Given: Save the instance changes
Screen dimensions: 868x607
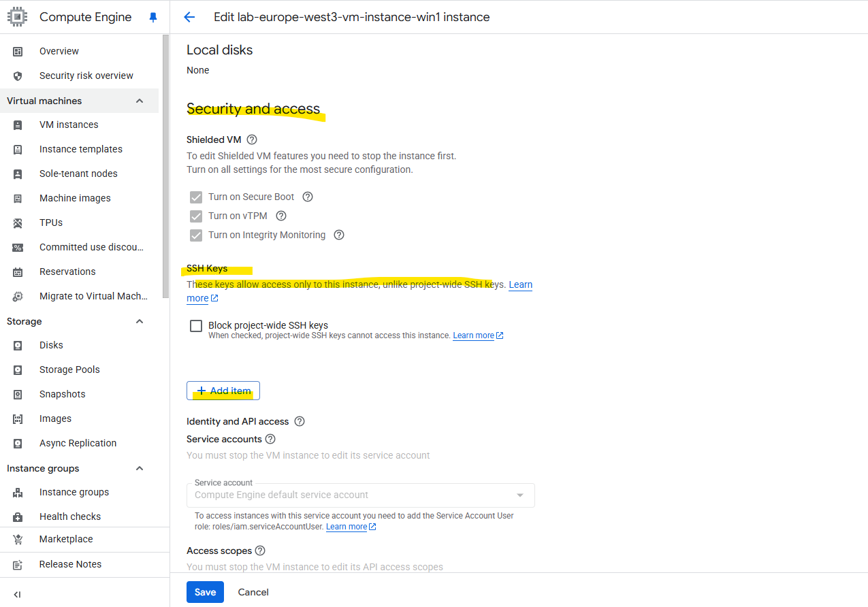Looking at the screenshot, I should tap(205, 592).
